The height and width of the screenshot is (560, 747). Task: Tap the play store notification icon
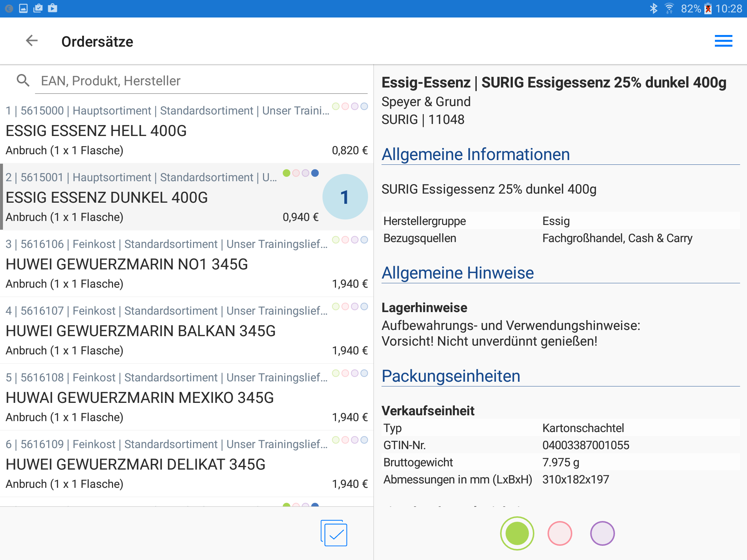point(53,8)
